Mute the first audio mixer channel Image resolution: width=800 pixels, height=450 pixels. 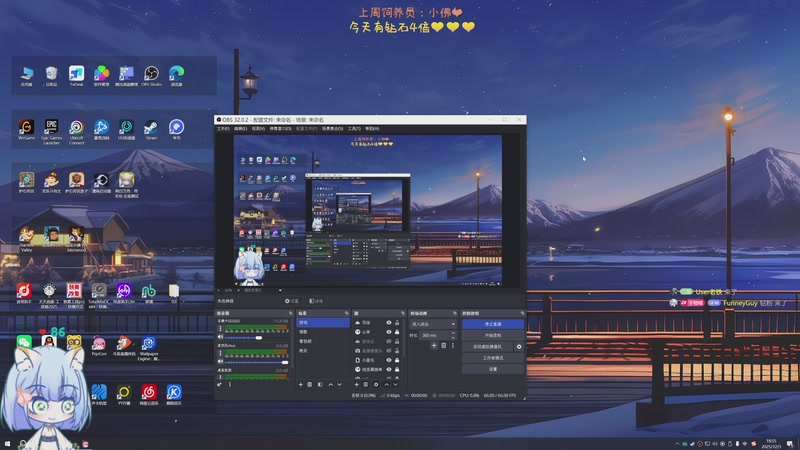220,337
